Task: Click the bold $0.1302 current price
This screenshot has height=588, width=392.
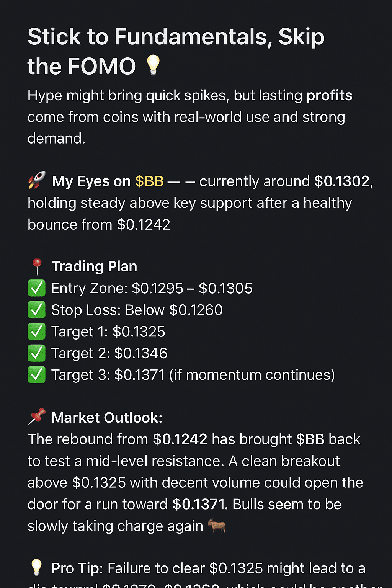Action: pyautogui.click(x=342, y=181)
